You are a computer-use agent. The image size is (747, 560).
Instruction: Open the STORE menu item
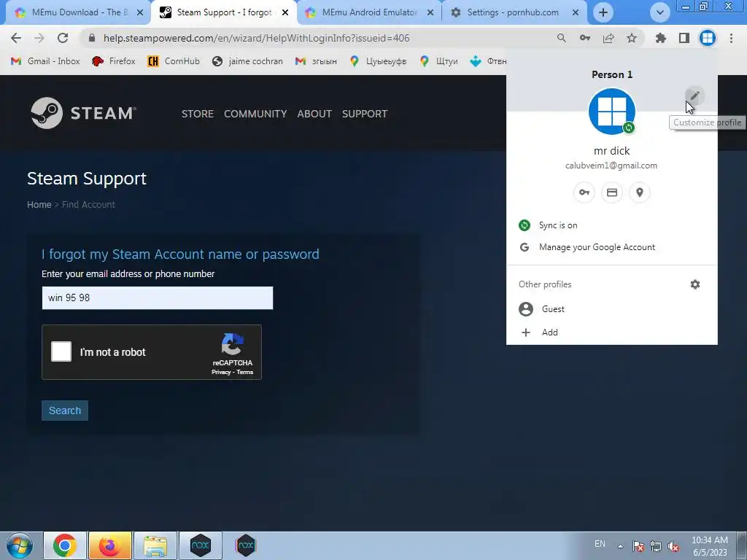tap(197, 114)
